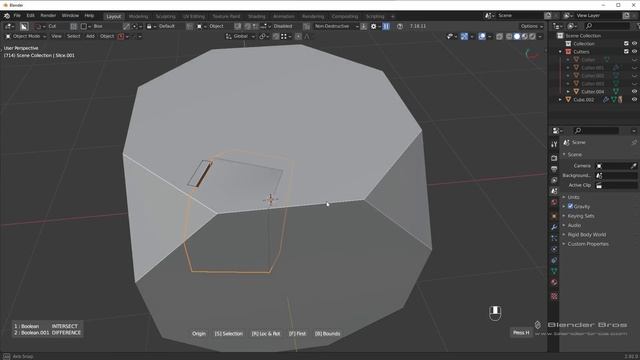Select rendered viewport shading mode
The image size is (640, 360).
coord(532,36)
